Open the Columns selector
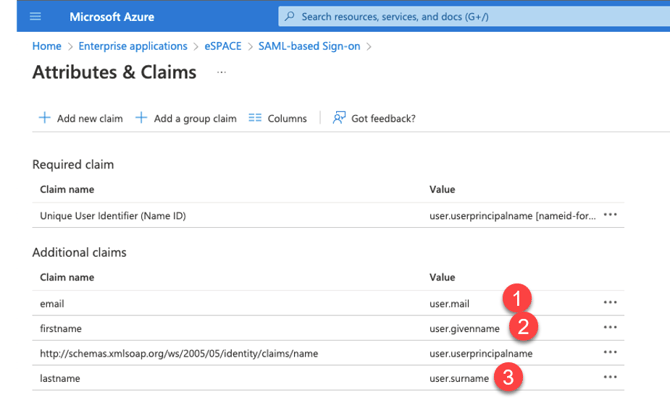This screenshot has height=410, width=670. [277, 118]
